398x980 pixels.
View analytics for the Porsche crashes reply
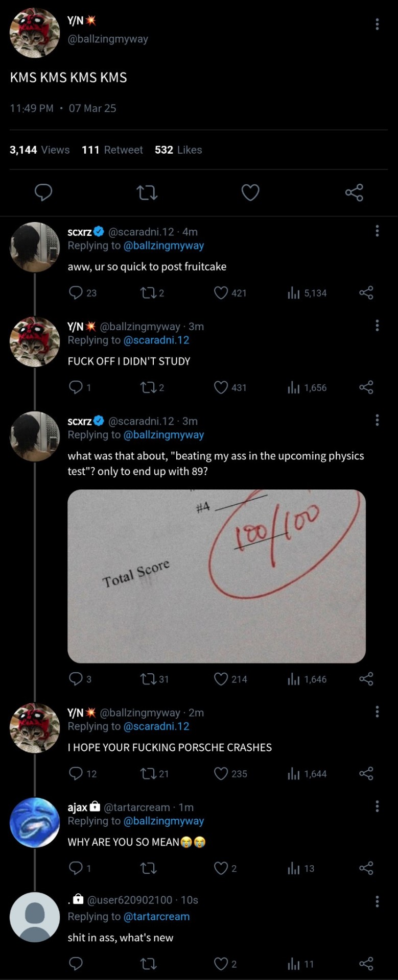click(x=293, y=774)
